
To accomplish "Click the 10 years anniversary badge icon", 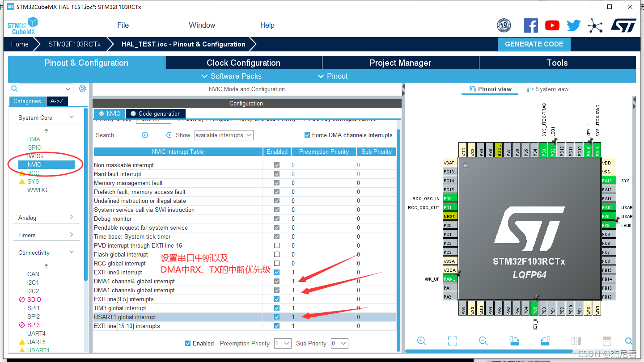I will [x=504, y=25].
